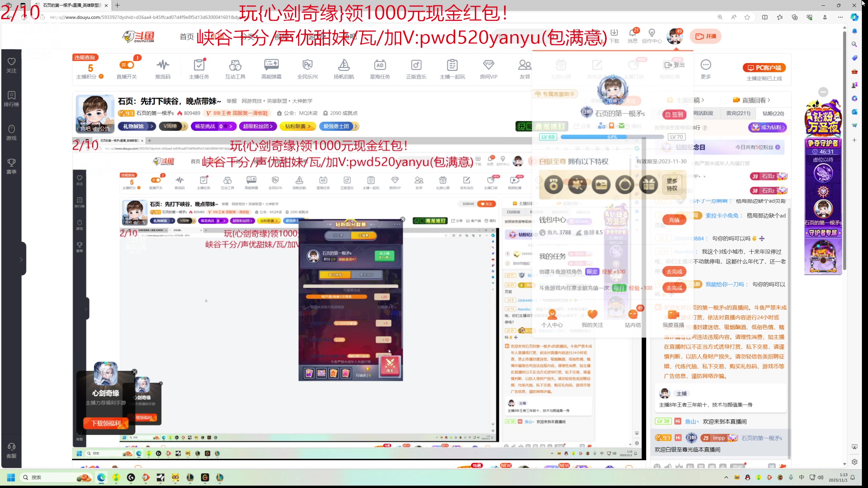Expand 直播回看 chevron
868x488 pixels.
(769, 100)
